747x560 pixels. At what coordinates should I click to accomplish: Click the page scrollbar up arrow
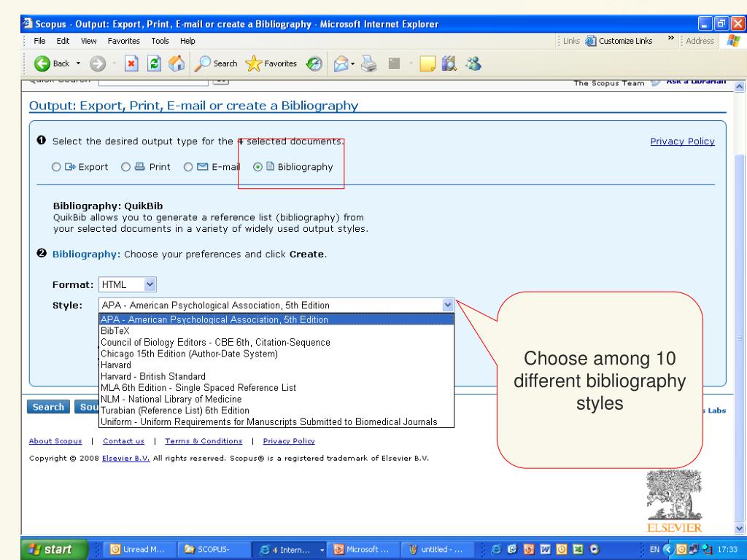pyautogui.click(x=740, y=87)
